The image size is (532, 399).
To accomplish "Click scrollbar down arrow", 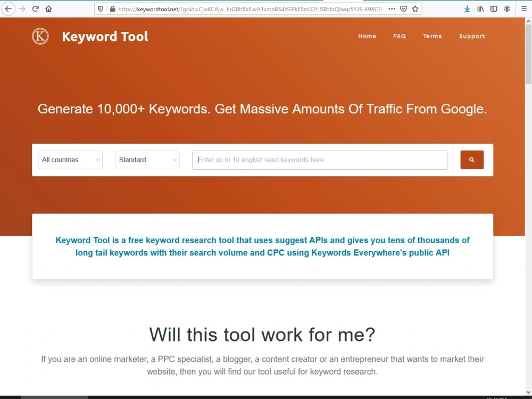I will pos(528,392).
